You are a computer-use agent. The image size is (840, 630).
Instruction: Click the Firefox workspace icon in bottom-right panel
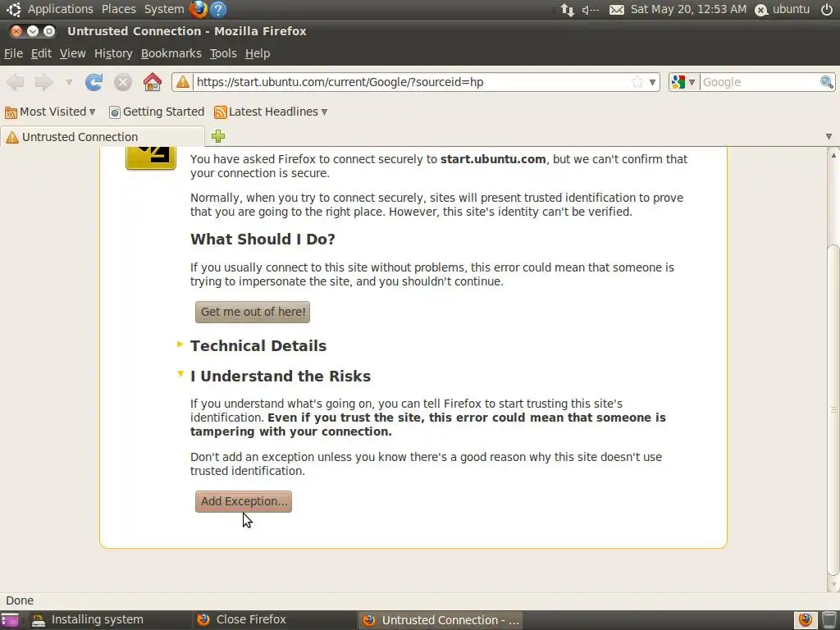tap(806, 620)
